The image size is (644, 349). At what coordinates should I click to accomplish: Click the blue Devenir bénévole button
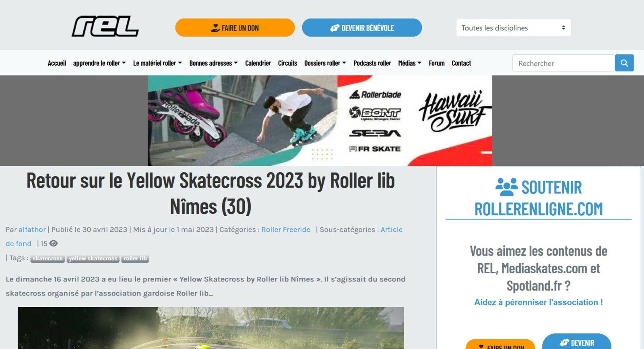[x=362, y=28]
